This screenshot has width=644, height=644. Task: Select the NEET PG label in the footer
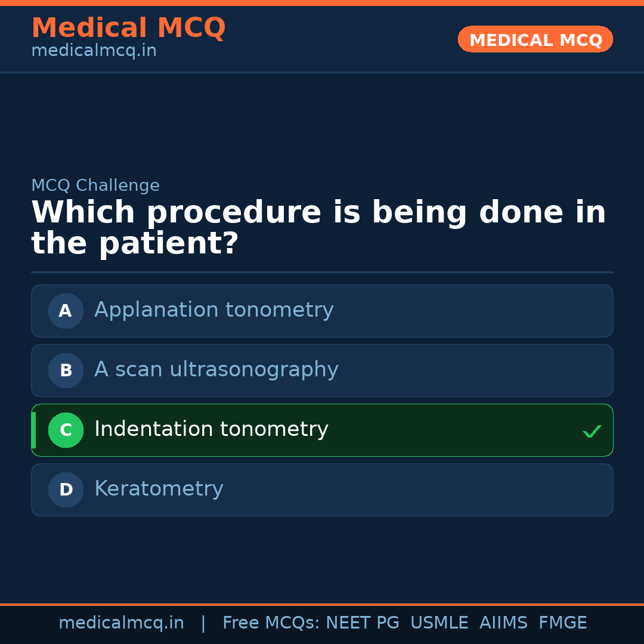(362, 623)
